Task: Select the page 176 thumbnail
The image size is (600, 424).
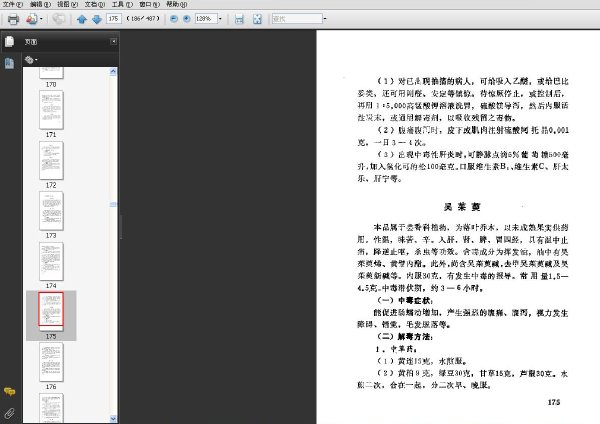Action: click(x=51, y=362)
